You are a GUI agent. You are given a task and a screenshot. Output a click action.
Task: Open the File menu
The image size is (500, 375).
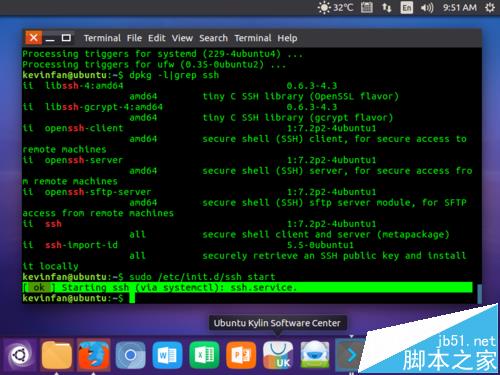point(134,38)
